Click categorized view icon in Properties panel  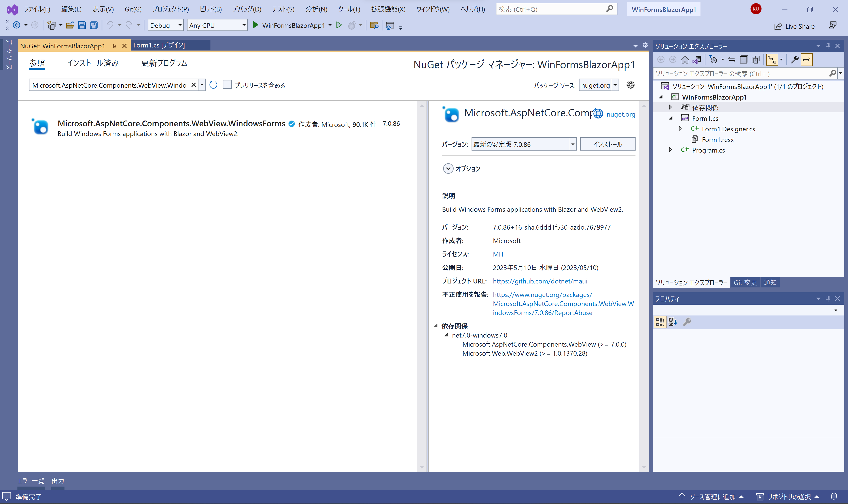click(660, 322)
